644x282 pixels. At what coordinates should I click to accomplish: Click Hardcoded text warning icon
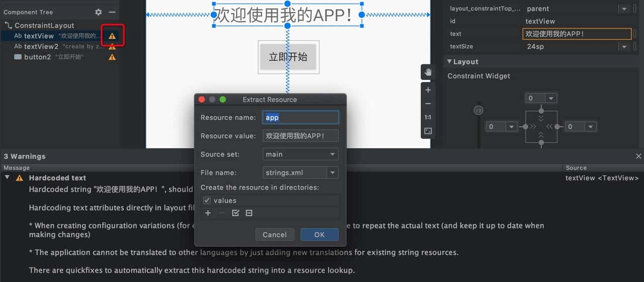tap(20, 178)
